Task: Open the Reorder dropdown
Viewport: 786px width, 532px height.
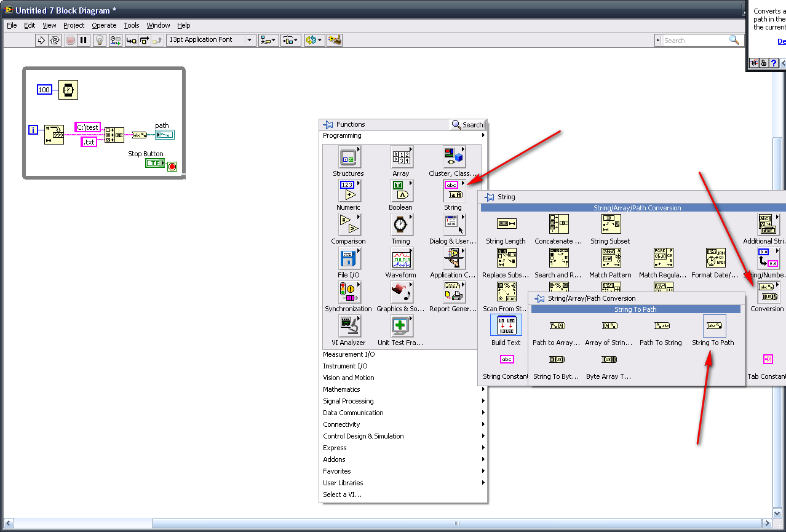Action: pyautogui.click(x=314, y=40)
